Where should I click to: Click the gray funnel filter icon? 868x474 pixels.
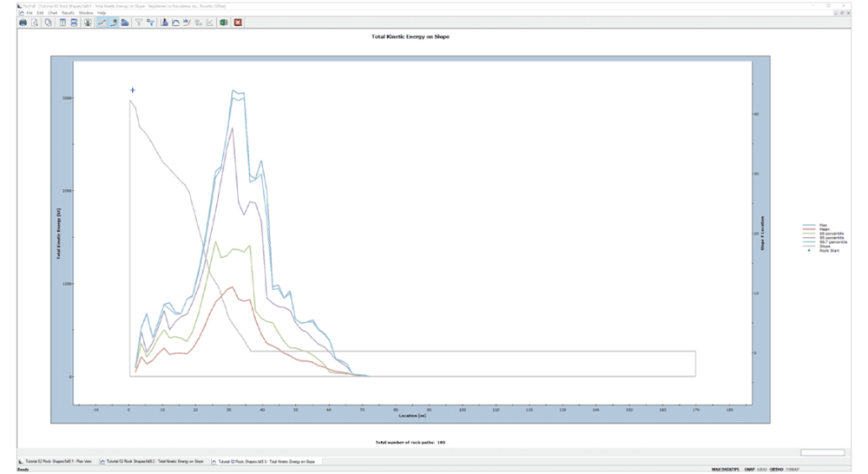click(139, 23)
